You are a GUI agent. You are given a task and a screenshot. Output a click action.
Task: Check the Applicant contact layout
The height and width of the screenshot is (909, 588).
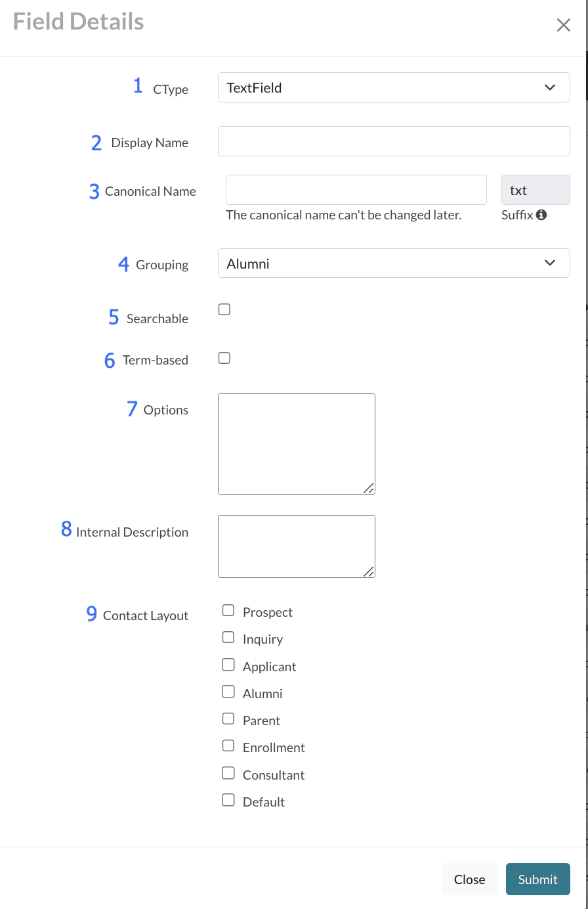228,664
